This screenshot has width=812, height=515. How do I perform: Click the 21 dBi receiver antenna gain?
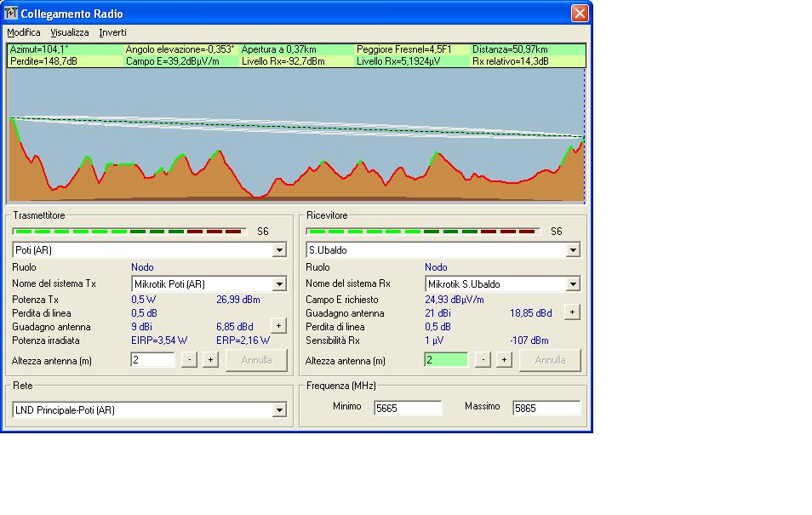pos(437,313)
